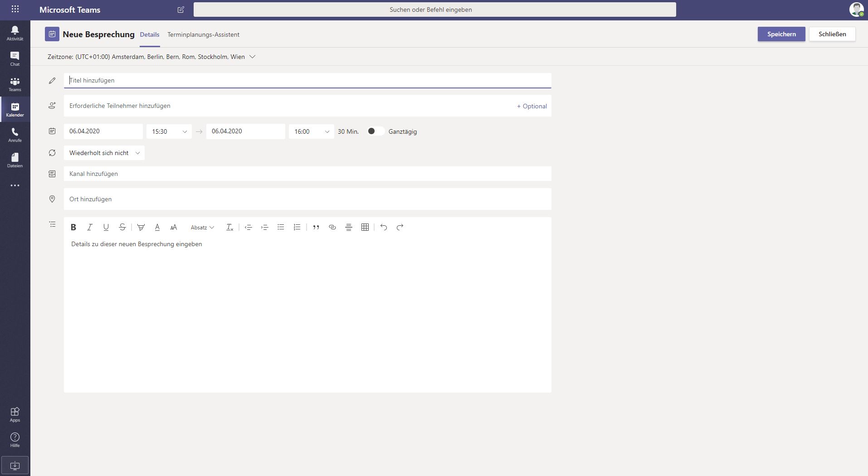This screenshot has height=476, width=868.
Task: Open Teams in the sidebar
Action: click(15, 84)
